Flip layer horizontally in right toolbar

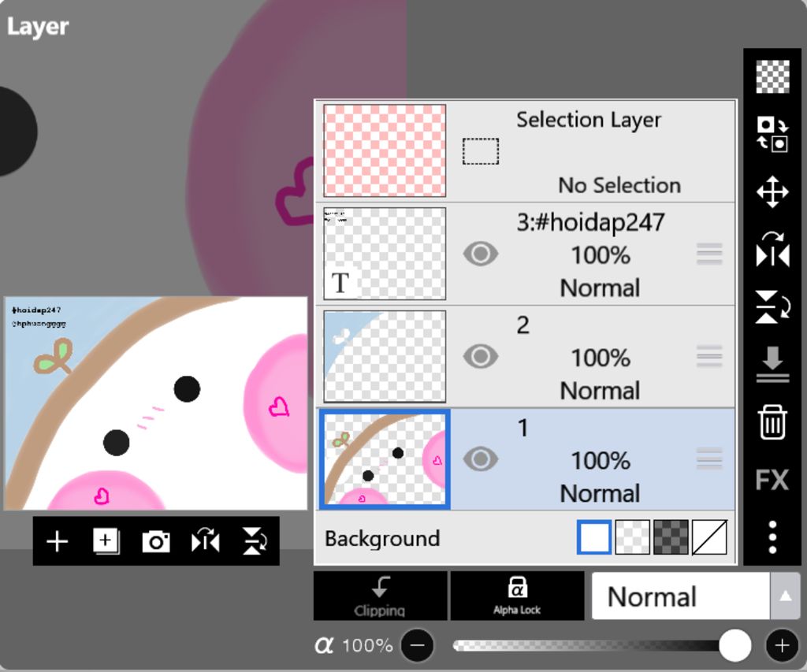[x=772, y=250]
